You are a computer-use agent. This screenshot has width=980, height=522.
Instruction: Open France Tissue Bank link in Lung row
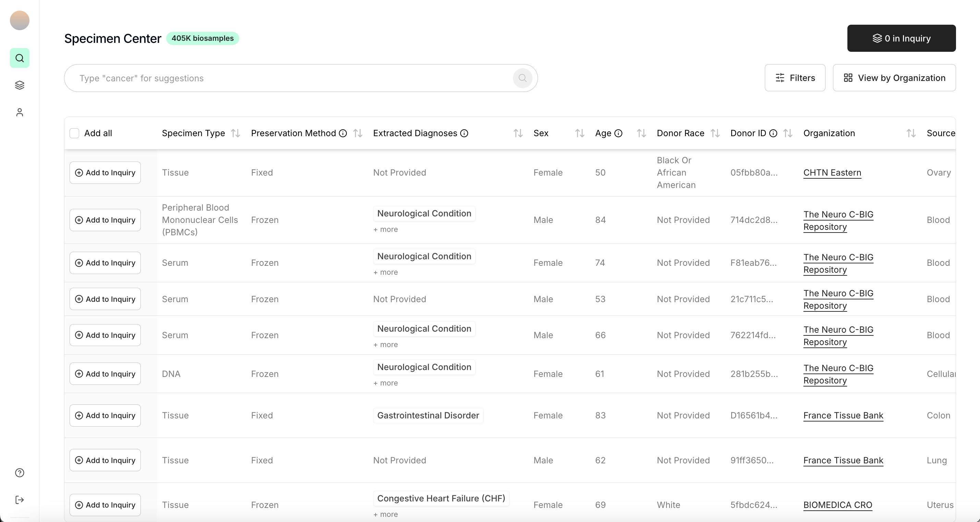pos(843,461)
